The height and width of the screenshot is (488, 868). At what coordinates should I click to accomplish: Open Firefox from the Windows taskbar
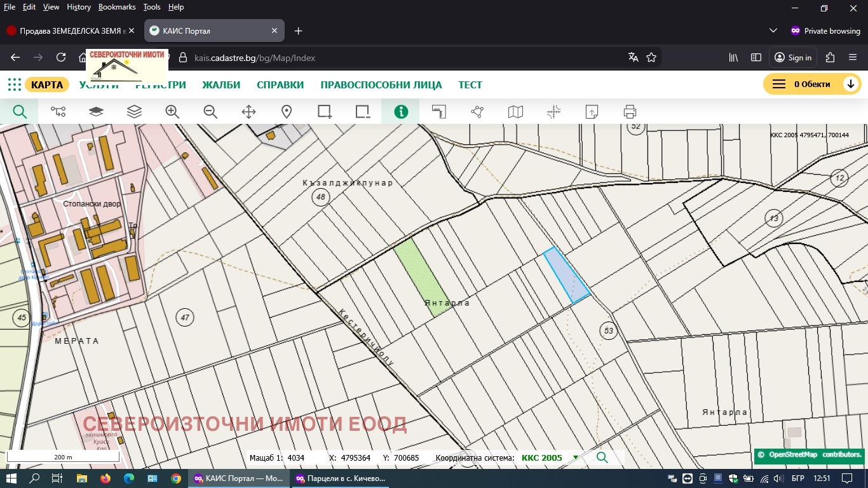click(105, 478)
